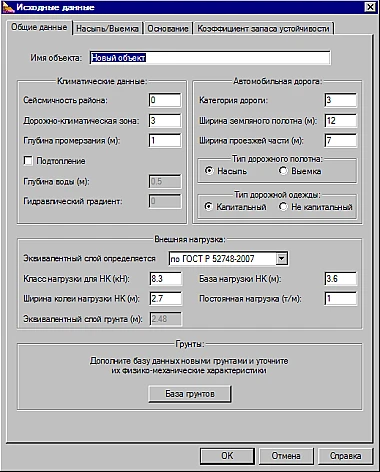Open the Общие данные tab
This screenshot has height=472, width=380.
pos(39,27)
